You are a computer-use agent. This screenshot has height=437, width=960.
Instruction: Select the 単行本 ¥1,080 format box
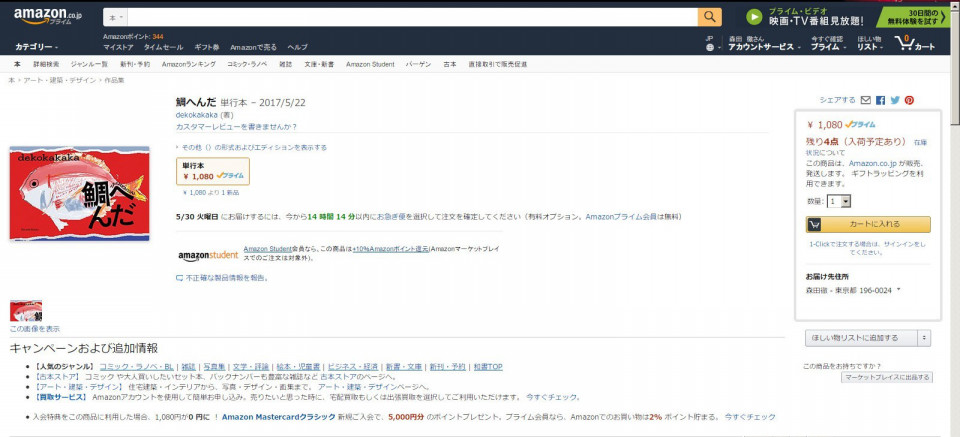(212, 171)
